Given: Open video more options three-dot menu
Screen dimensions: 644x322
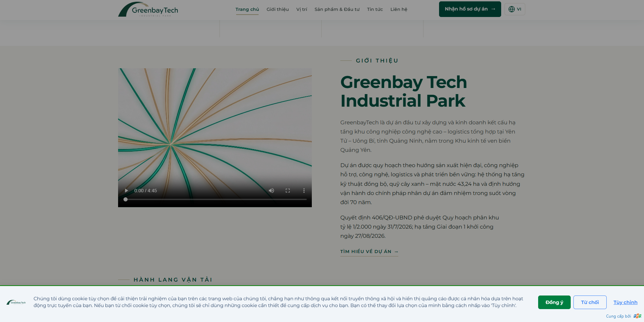Looking at the screenshot, I should (x=304, y=191).
